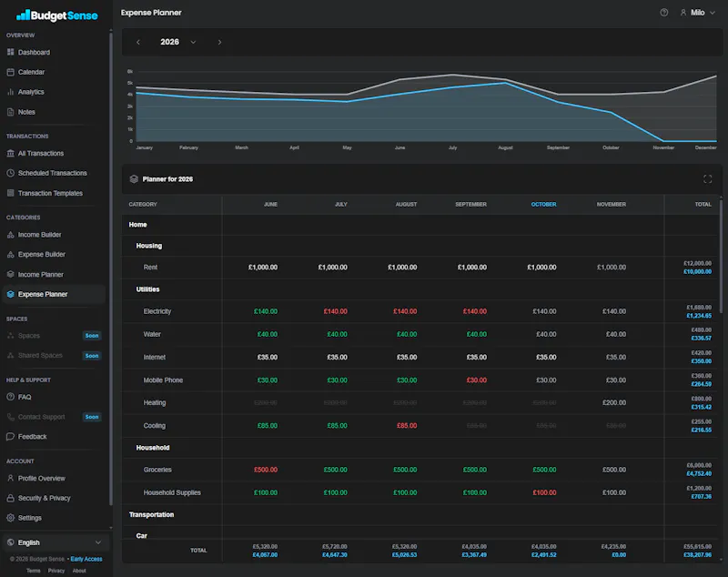This screenshot has width=728, height=577.
Task: Select Groceries June £500.00 cell
Action: click(266, 470)
